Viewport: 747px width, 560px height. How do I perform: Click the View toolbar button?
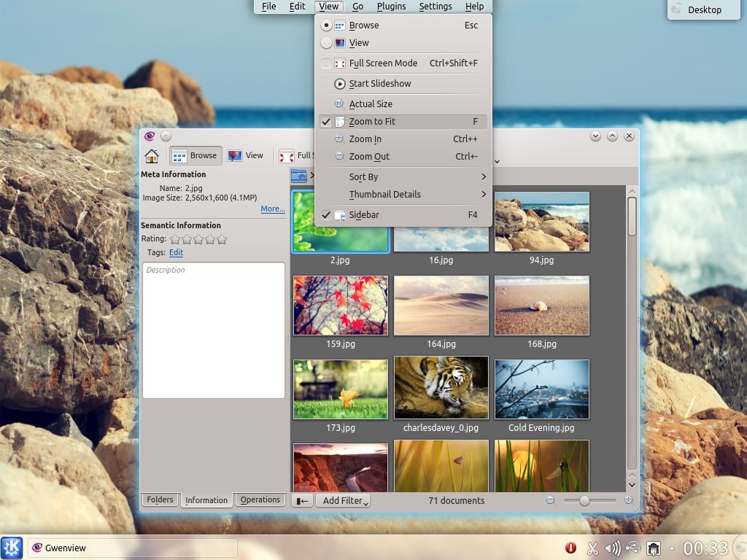click(x=246, y=156)
